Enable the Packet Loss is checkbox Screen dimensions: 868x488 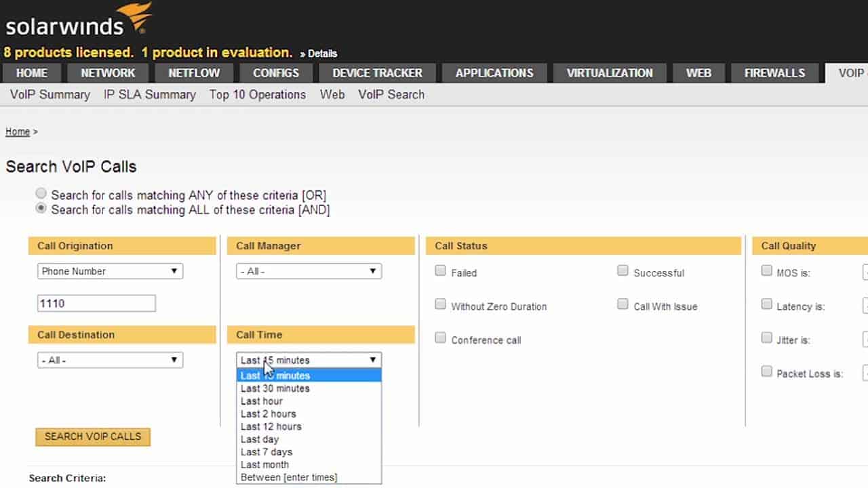pyautogui.click(x=766, y=371)
